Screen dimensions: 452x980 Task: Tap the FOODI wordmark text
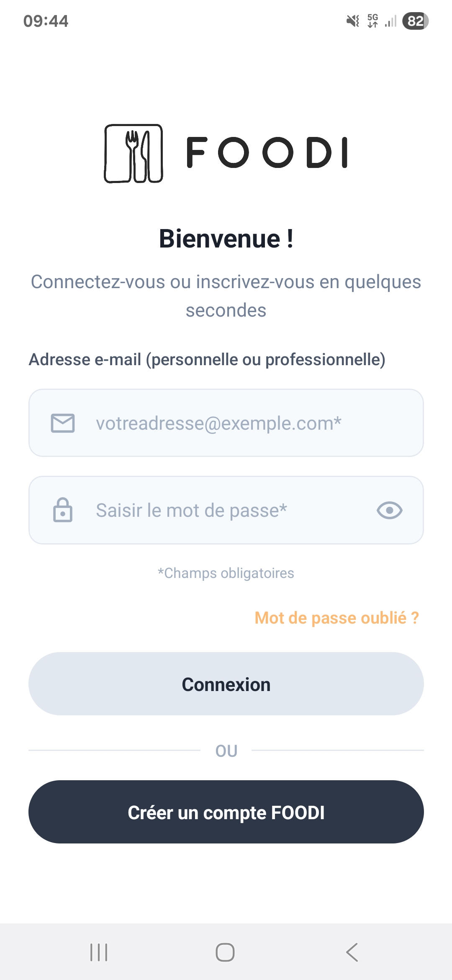[267, 153]
